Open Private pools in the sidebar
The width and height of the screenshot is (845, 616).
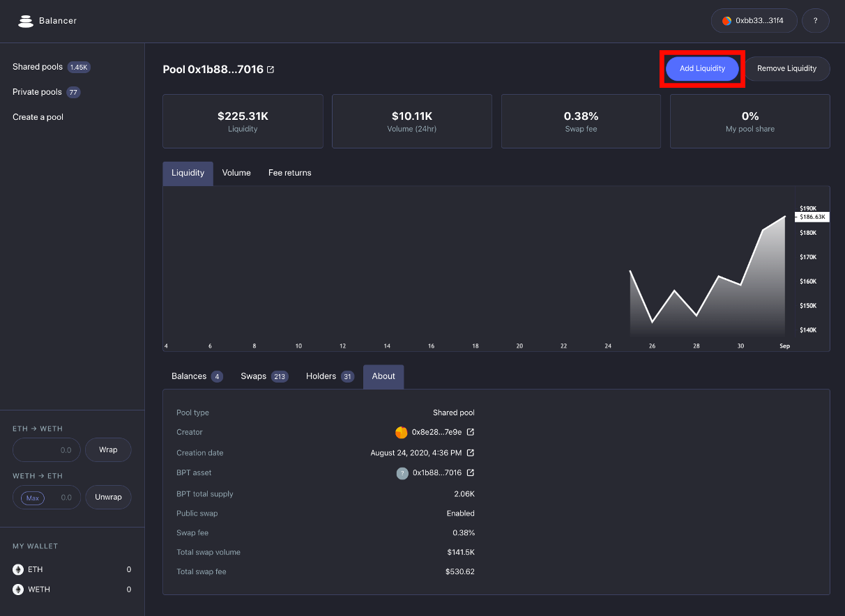point(36,91)
